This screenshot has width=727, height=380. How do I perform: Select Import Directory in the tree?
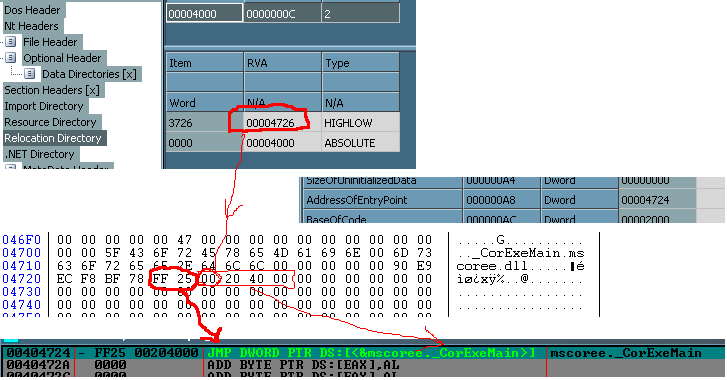pos(44,106)
